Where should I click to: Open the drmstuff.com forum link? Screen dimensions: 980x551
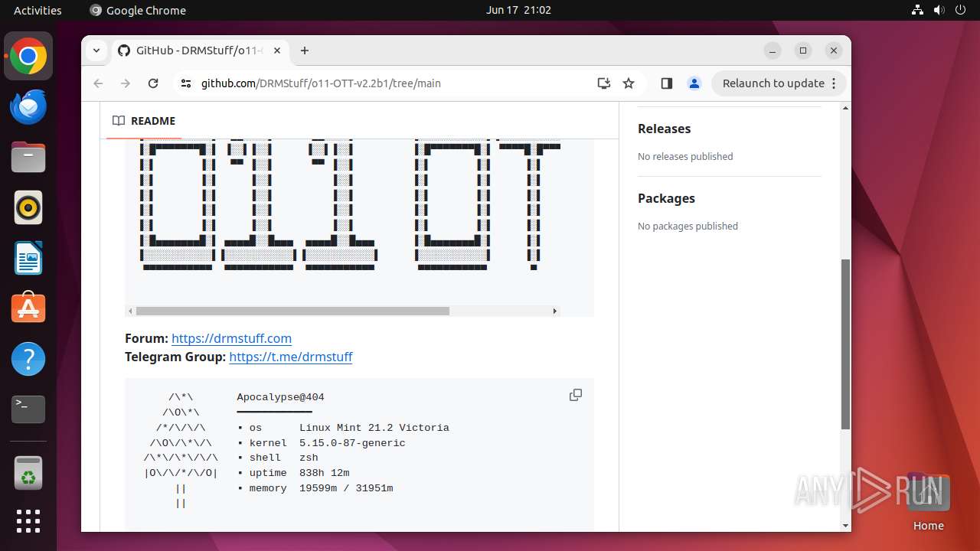tap(231, 338)
